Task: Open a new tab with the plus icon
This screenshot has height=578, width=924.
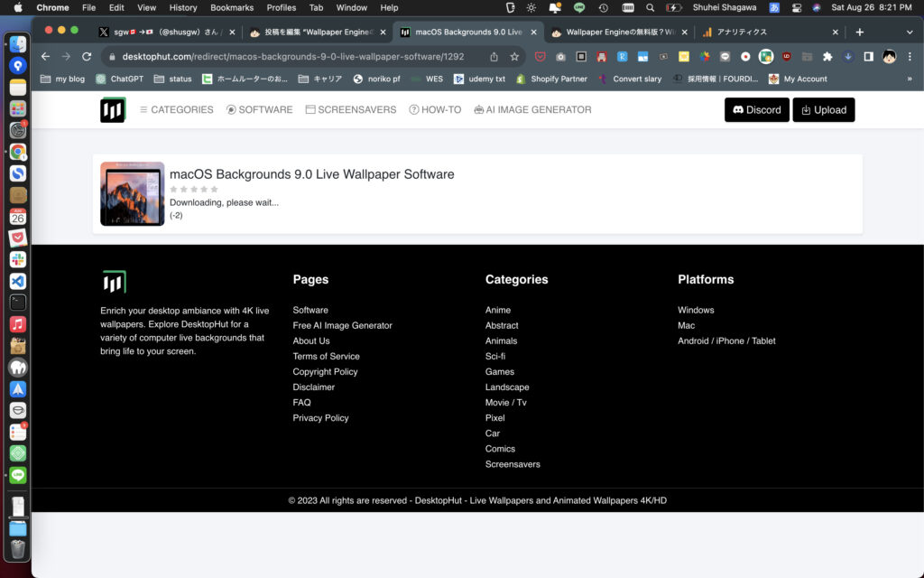Action: coord(860,32)
